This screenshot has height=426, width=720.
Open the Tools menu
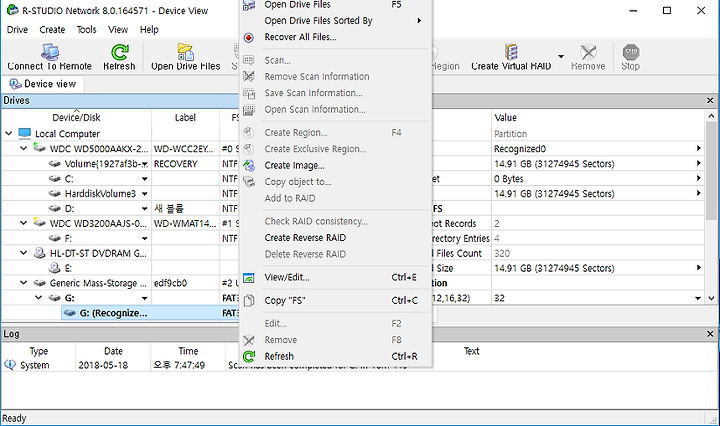coord(86,30)
